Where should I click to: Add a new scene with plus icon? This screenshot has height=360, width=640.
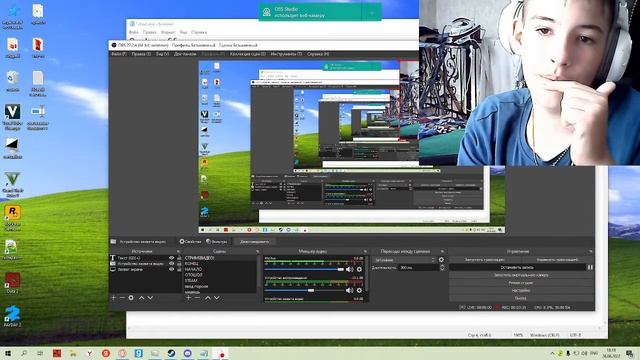pos(189,298)
